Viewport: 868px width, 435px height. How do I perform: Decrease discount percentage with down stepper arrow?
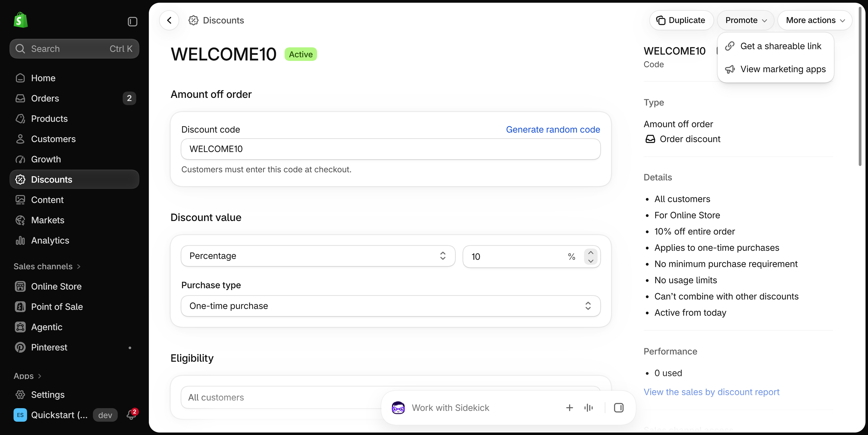pyautogui.click(x=591, y=261)
